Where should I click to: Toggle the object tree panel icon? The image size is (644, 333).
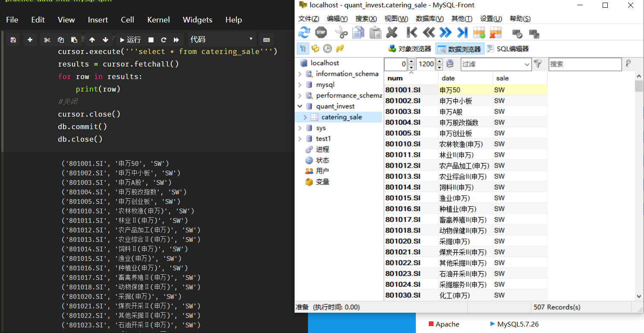point(302,48)
